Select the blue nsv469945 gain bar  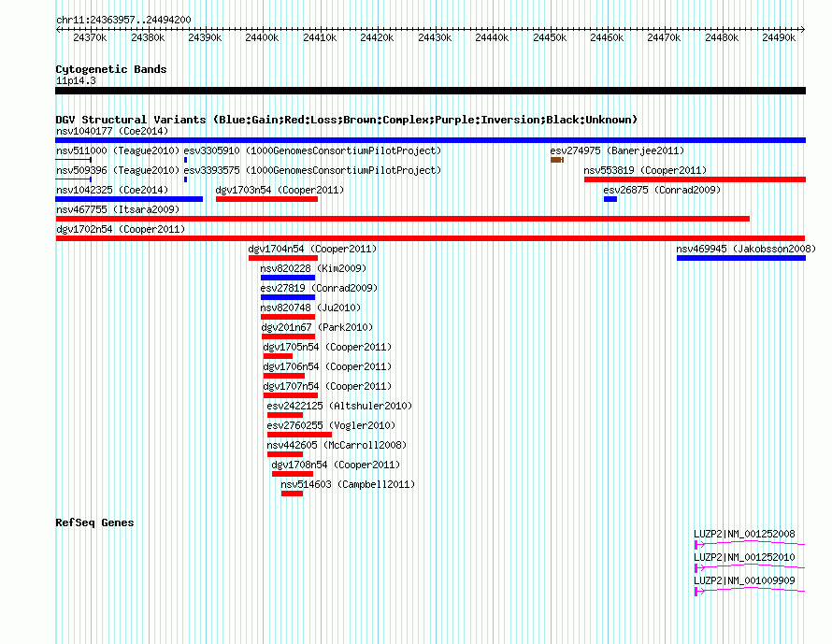point(741,258)
